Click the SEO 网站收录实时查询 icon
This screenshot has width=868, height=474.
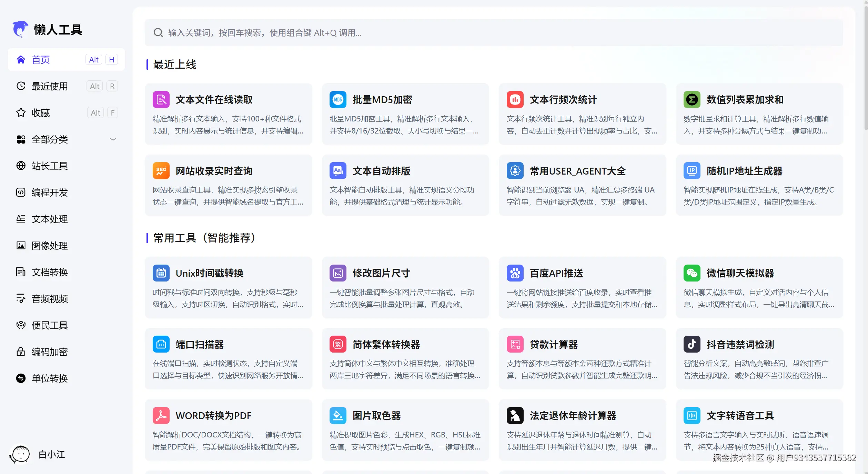click(x=161, y=170)
